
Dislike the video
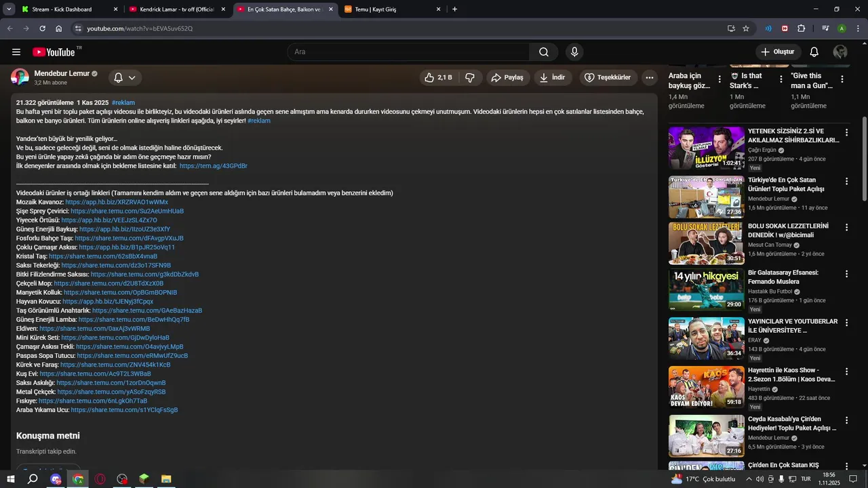(470, 78)
